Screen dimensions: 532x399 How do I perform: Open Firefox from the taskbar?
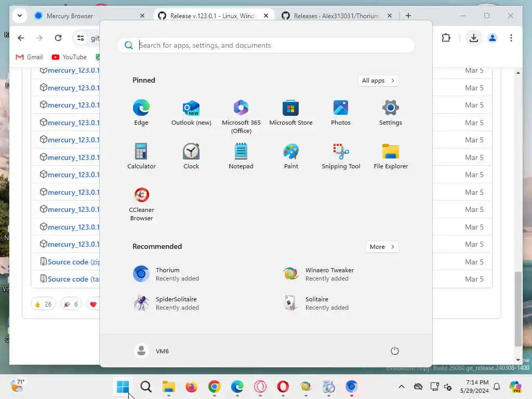coord(191,387)
